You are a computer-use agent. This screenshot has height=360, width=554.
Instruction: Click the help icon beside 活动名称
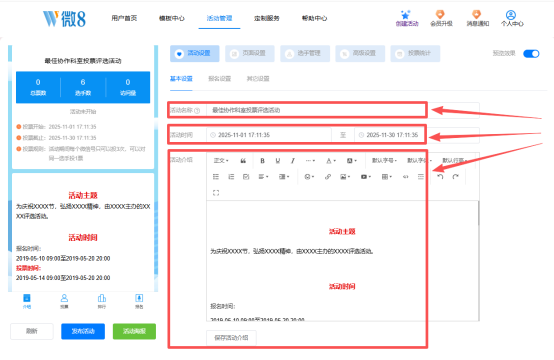coord(197,111)
